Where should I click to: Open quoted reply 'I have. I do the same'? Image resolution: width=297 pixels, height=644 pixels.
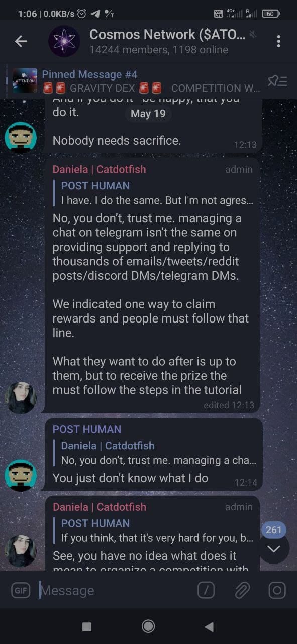click(x=156, y=193)
